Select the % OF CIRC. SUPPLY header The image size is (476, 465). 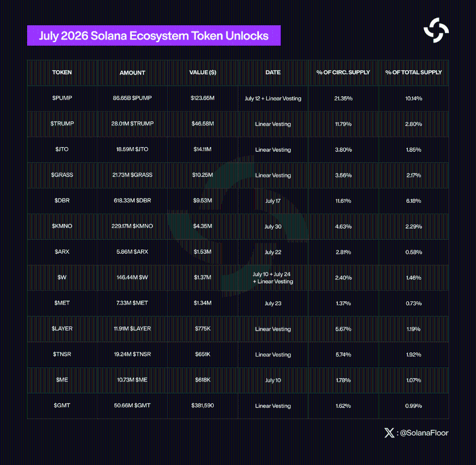pyautogui.click(x=343, y=72)
